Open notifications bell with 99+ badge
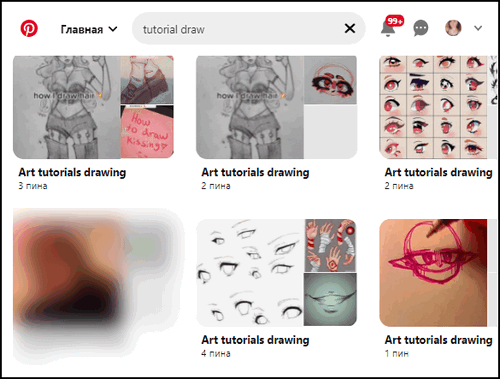The image size is (500, 379). click(x=389, y=27)
